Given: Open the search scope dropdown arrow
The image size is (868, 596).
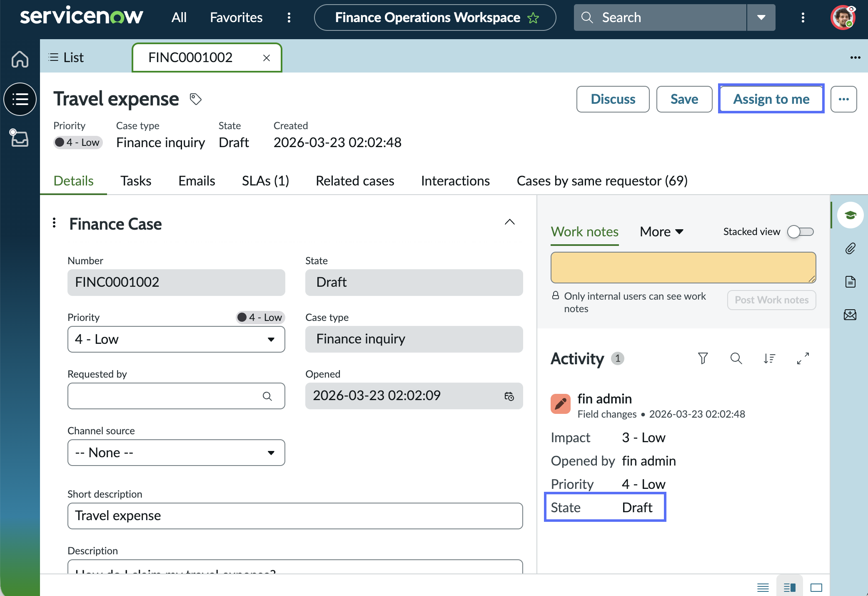Looking at the screenshot, I should [x=761, y=18].
